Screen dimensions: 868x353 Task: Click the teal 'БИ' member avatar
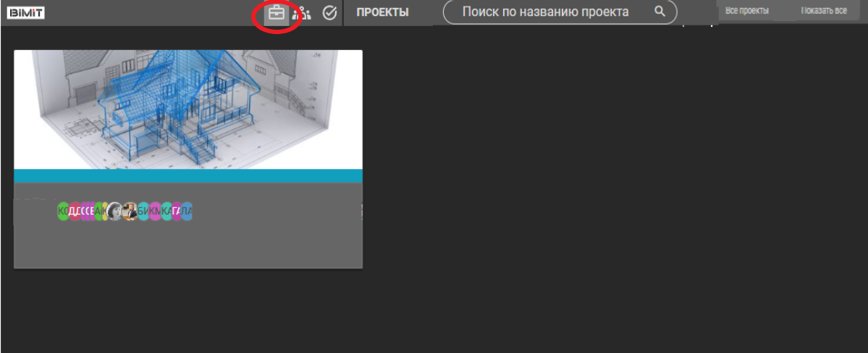pos(143,211)
